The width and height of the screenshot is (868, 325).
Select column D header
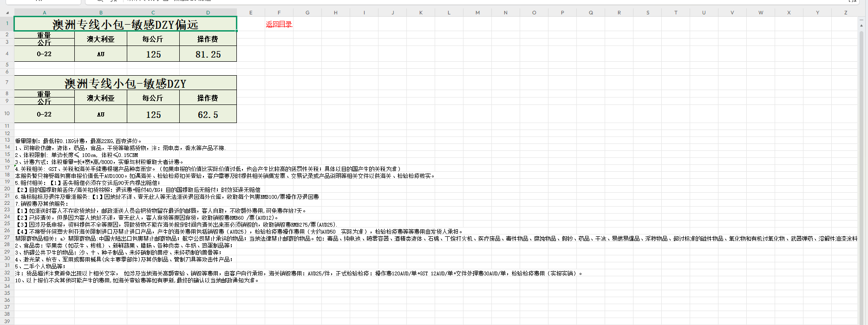click(x=208, y=13)
